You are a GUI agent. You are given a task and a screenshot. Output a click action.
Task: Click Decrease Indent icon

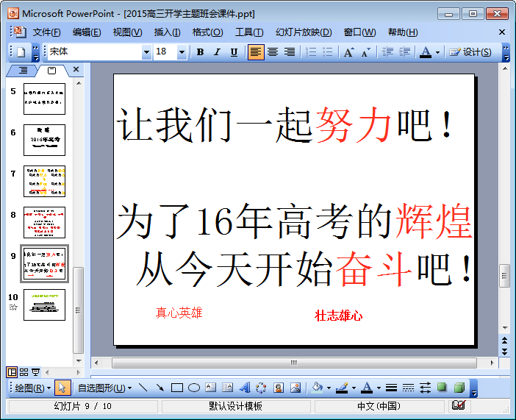coord(387,52)
